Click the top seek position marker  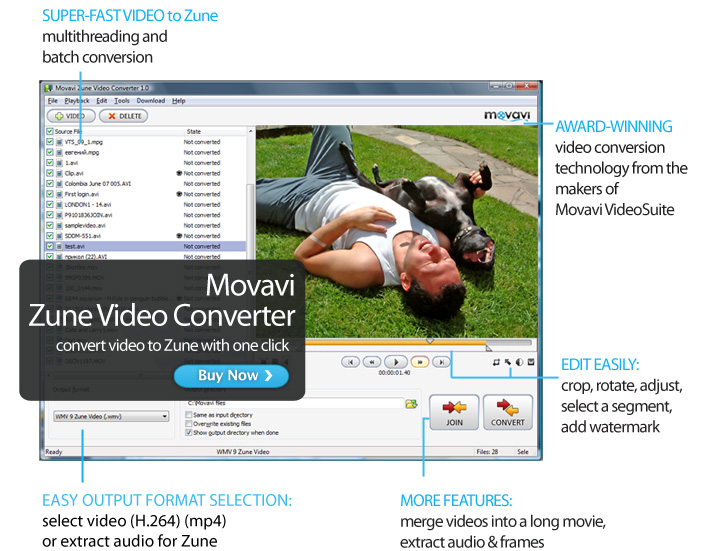(x=430, y=341)
